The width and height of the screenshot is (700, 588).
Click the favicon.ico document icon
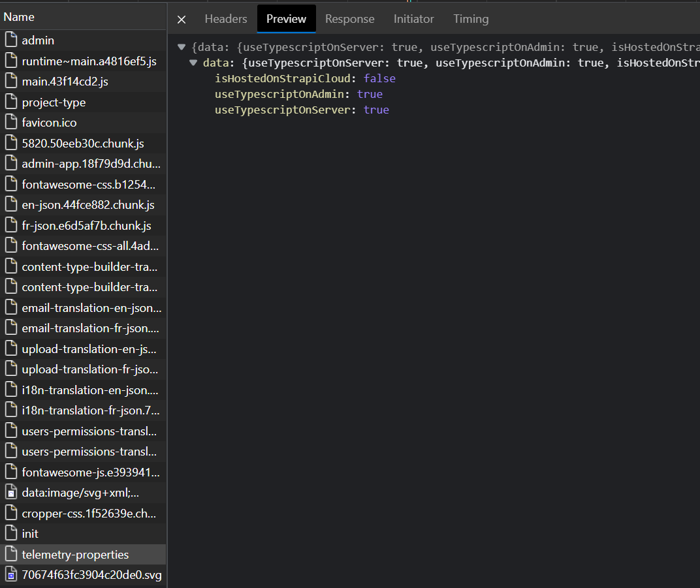(x=11, y=122)
